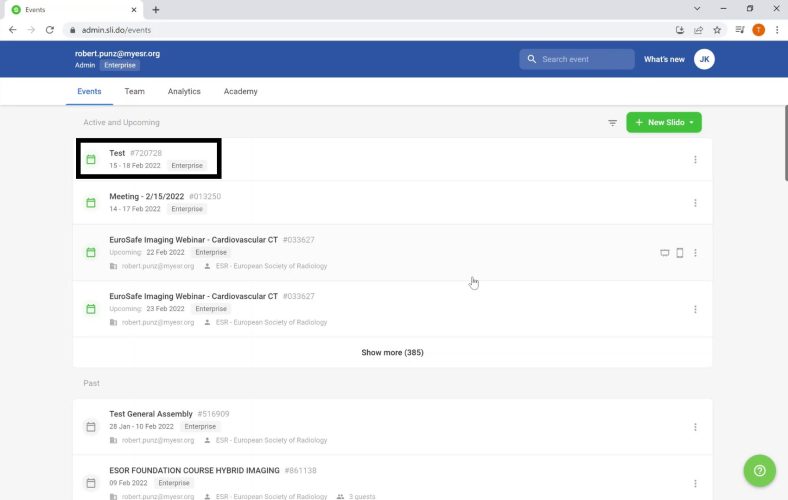Image resolution: width=788 pixels, height=500 pixels.
Task: Click the JK user avatar
Action: (x=704, y=59)
